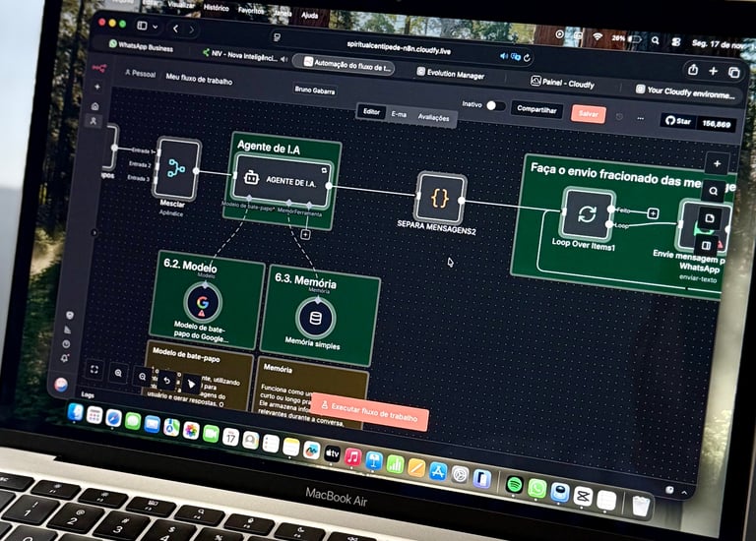Screen dimensions: 756x541
Task: Fit workflow to view
Action: (x=94, y=370)
